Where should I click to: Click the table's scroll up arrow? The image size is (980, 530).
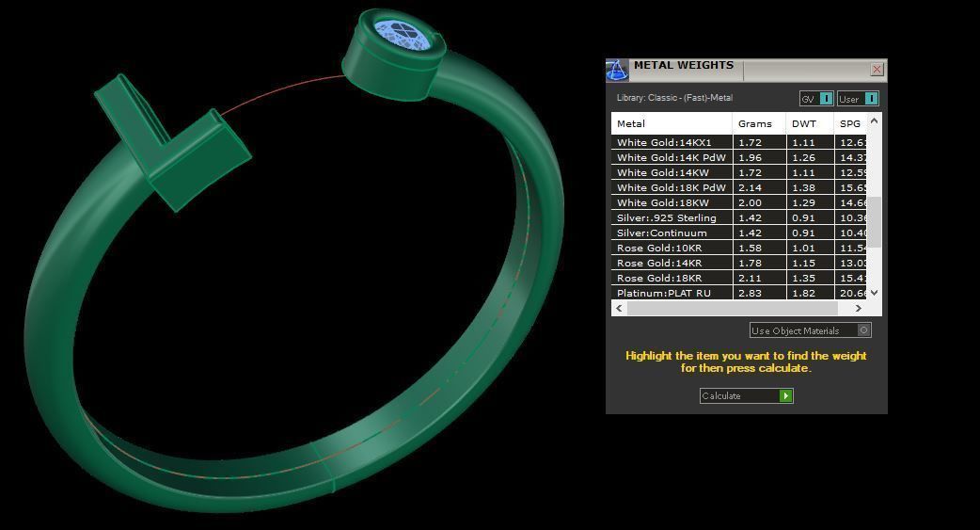click(875, 120)
